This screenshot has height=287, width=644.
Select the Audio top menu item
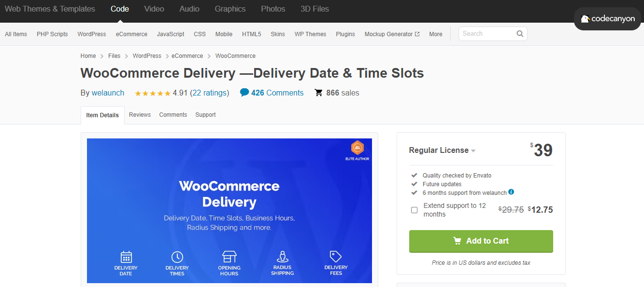[x=189, y=9]
